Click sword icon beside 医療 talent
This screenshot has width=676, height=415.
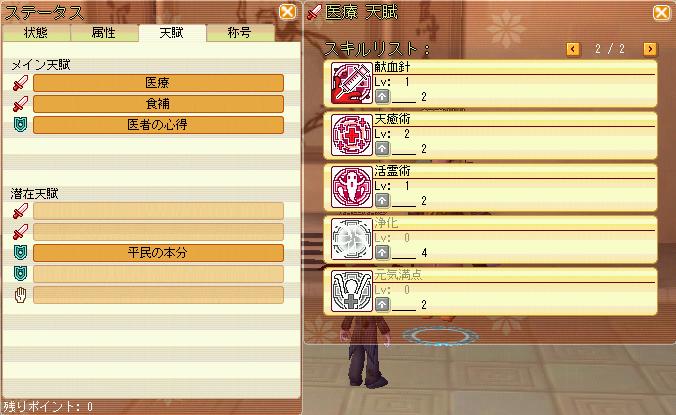point(20,83)
